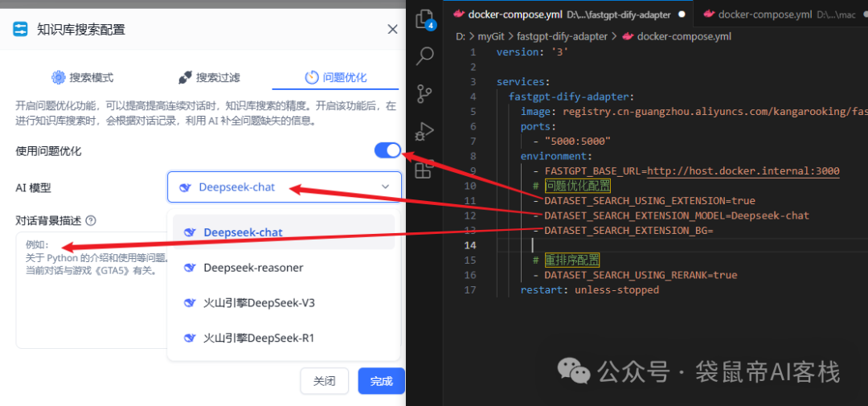Open the VS Code Explorer icon
The height and width of the screenshot is (406, 868).
(424, 19)
